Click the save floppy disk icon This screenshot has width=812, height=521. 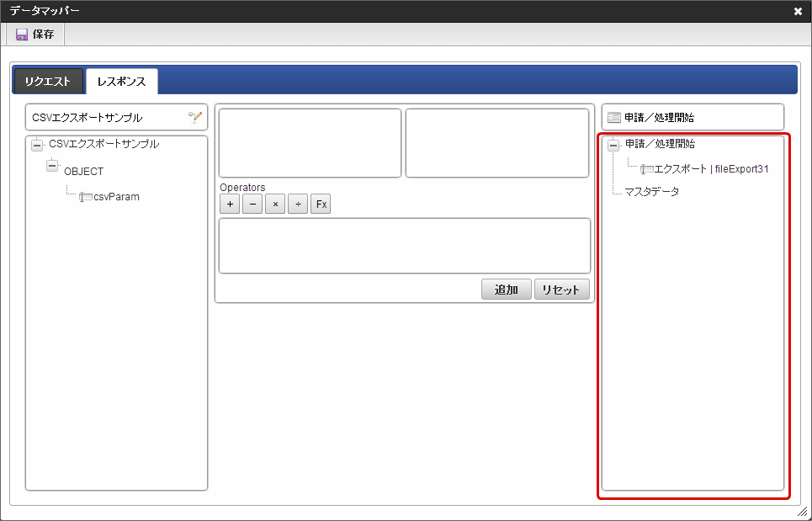22,35
